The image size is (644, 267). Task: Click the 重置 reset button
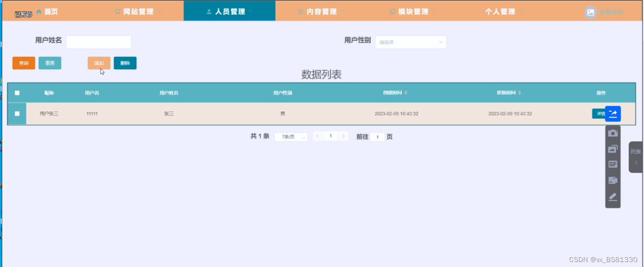click(50, 63)
